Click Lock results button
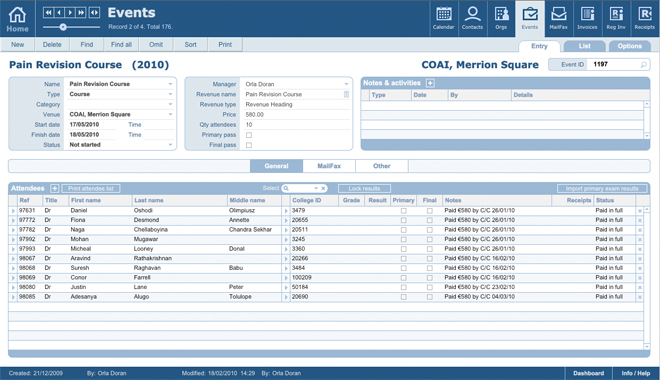The width and height of the screenshot is (660, 380). click(x=364, y=189)
